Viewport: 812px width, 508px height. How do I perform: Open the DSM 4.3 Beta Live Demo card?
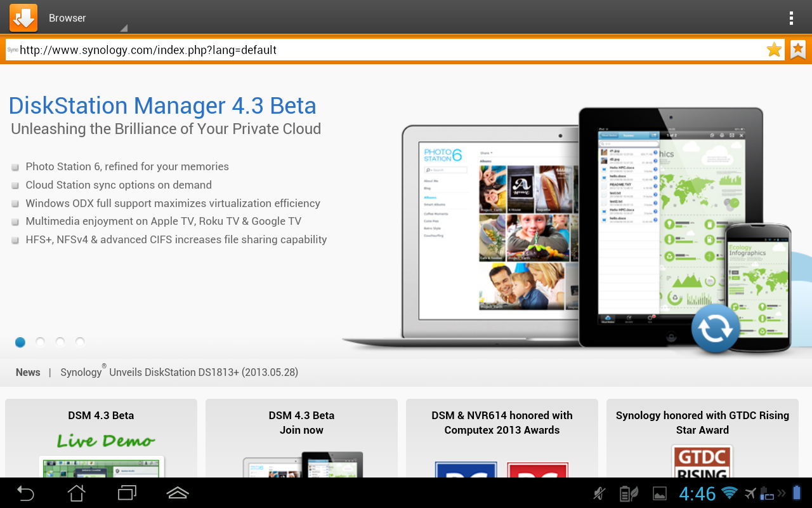[100, 438]
